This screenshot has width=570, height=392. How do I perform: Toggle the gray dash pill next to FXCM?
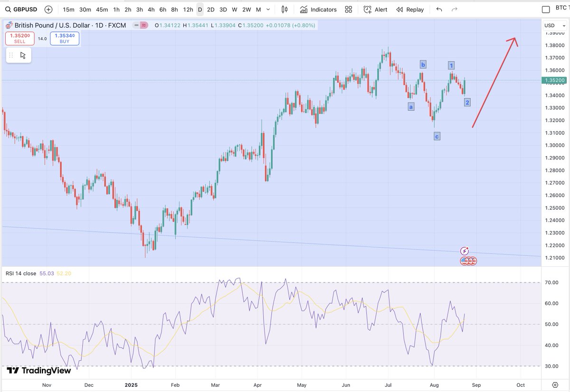tap(136, 25)
